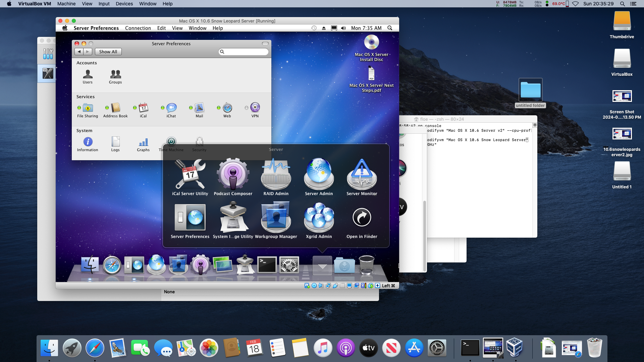
Task: Open Connection menu in Server Preferences
Action: pyautogui.click(x=138, y=28)
